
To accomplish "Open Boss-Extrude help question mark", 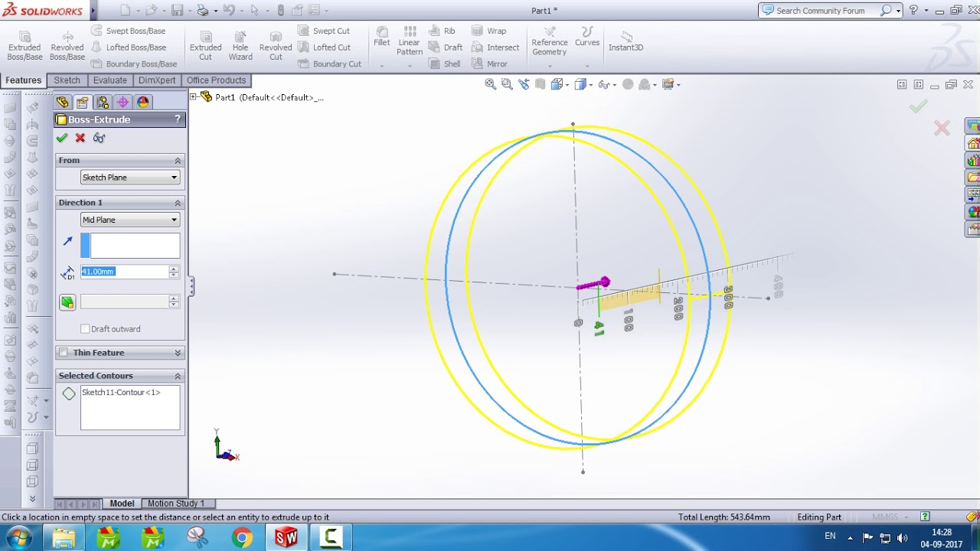I will (178, 119).
